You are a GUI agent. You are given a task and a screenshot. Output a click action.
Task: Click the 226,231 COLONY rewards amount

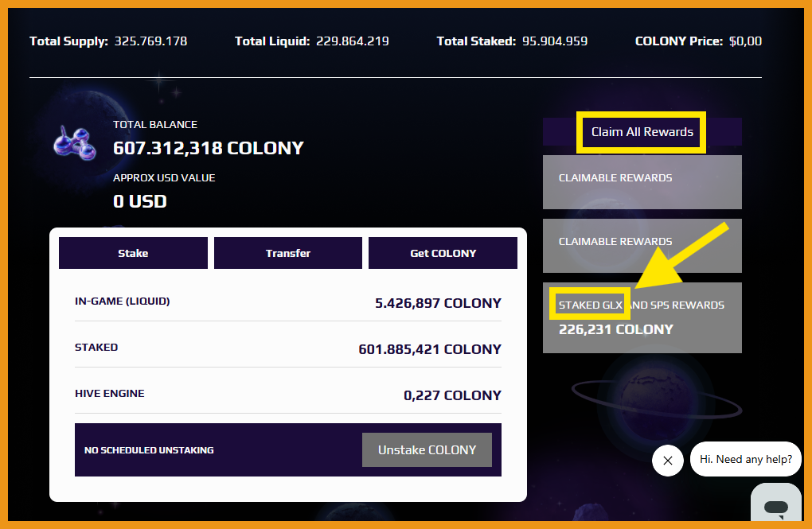[615, 329]
